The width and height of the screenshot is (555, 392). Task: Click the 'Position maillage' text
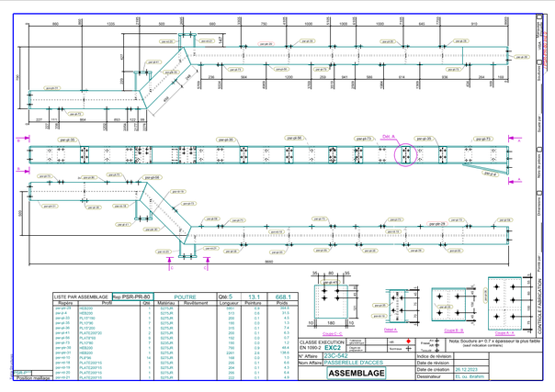coord(33,378)
